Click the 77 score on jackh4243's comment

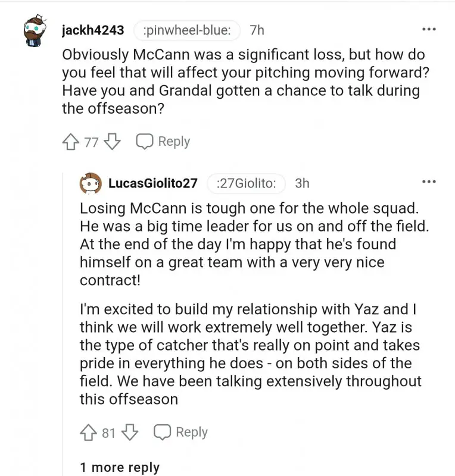(91, 142)
